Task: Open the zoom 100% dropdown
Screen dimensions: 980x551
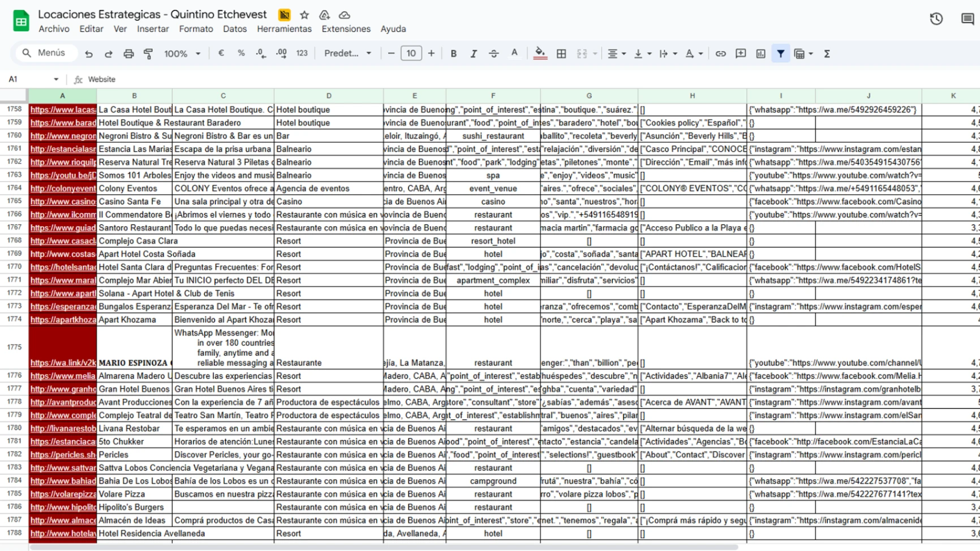Action: tap(182, 54)
